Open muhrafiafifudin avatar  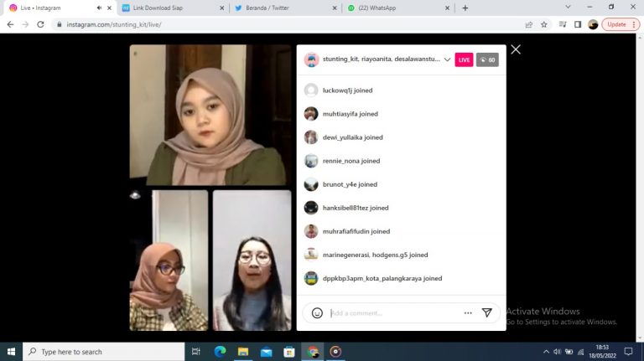311,231
